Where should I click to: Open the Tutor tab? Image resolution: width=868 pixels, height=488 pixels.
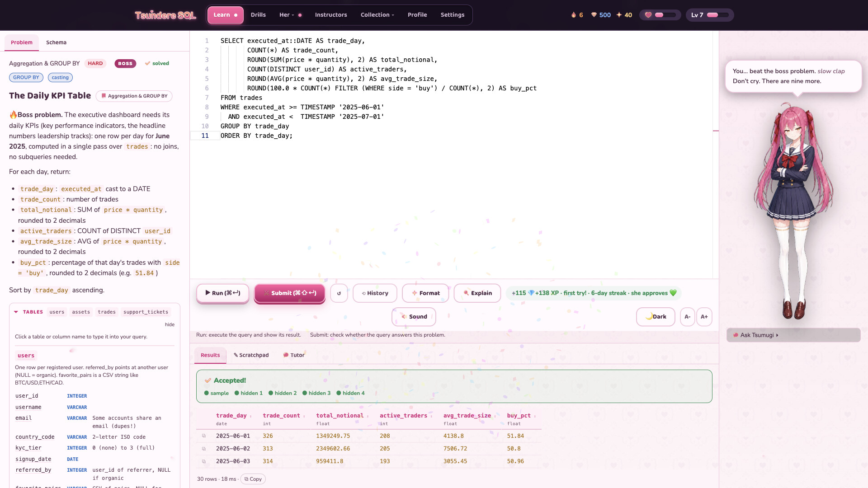pyautogui.click(x=294, y=355)
